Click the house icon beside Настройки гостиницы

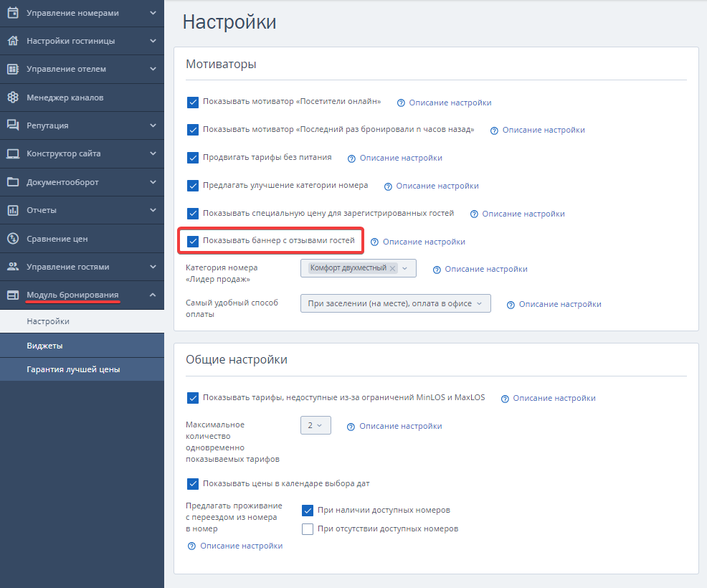click(x=13, y=41)
